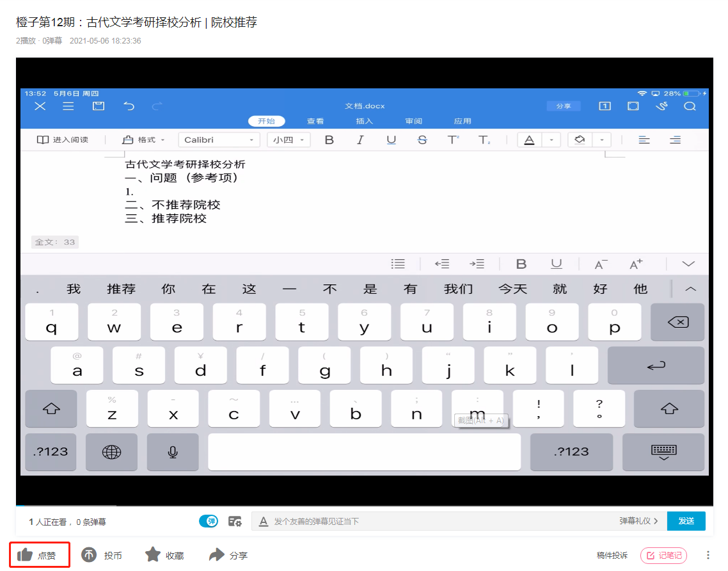Collapse quick toolbar with down chevron
Image resolution: width=728 pixels, height=571 pixels.
pos(688,264)
